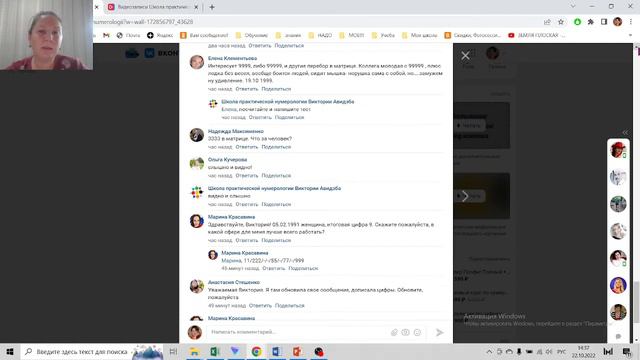640x360 pixels.
Task: Open the Gmail bookmark icon
Action: 107,36
